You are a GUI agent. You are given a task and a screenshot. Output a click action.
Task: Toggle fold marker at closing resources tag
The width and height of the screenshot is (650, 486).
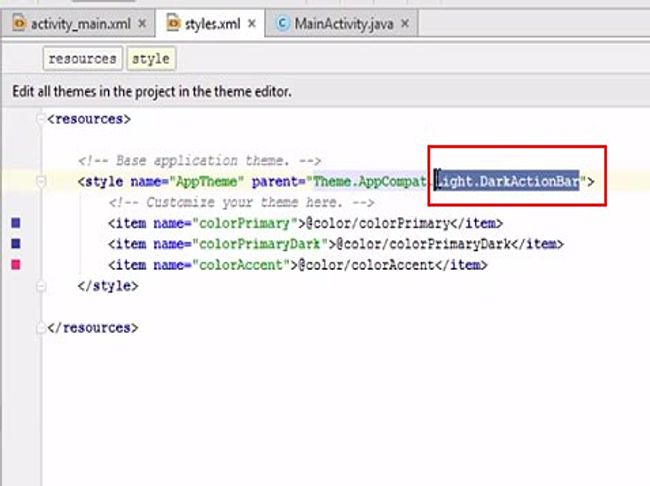click(41, 328)
